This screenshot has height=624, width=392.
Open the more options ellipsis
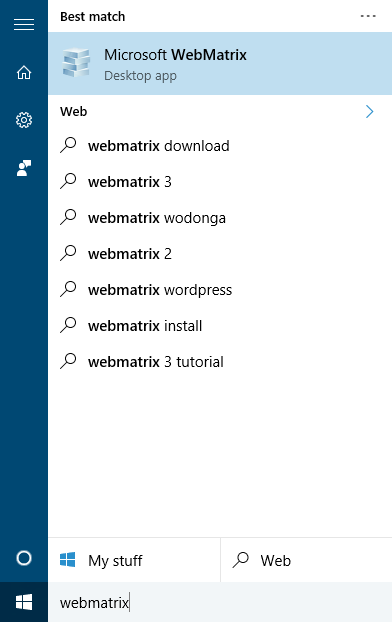(368, 16)
